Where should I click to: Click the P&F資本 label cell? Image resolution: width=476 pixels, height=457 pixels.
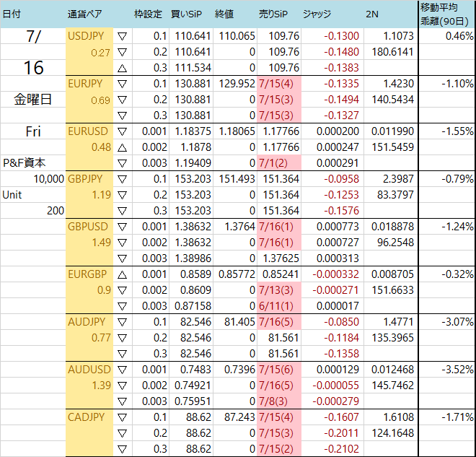[x=24, y=163]
